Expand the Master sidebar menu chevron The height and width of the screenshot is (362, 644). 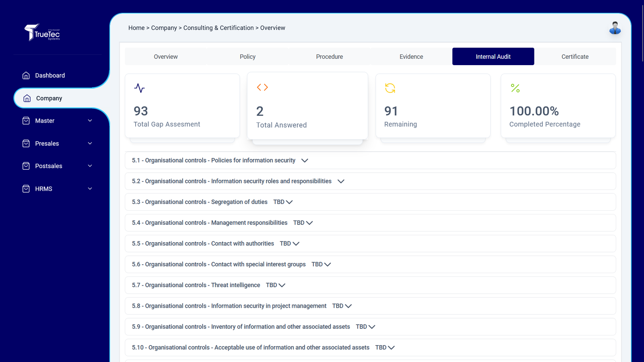[90, 121]
